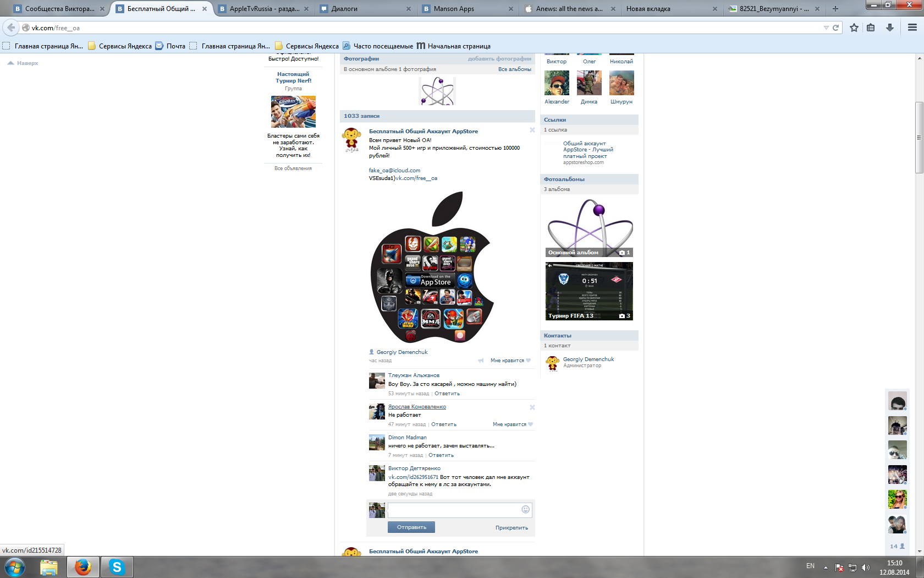
Task: Open the downloads arrow icon
Action: pos(889,28)
